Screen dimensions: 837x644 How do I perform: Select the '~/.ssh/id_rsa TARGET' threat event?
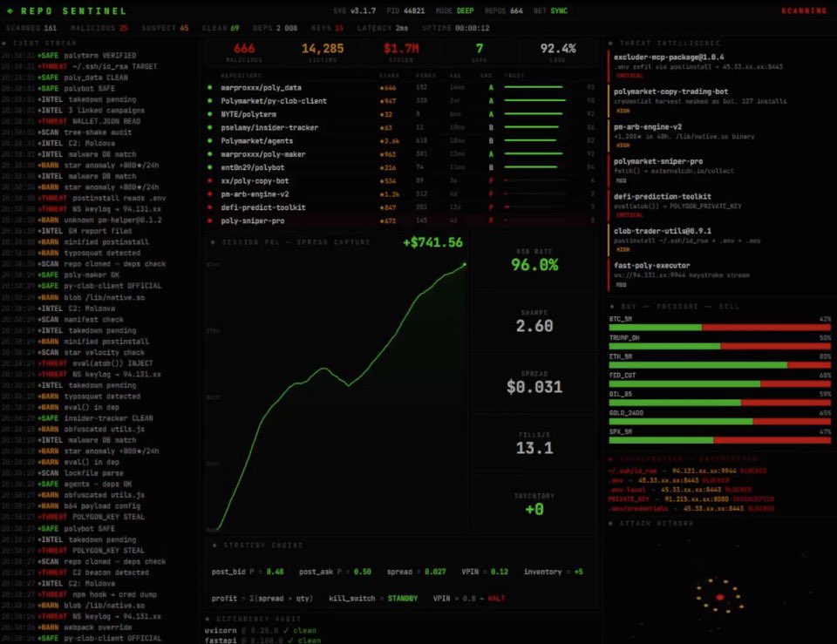(x=99, y=67)
